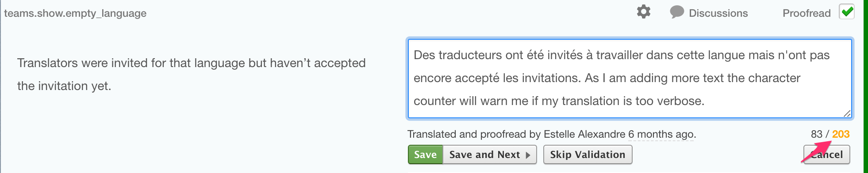The height and width of the screenshot is (173, 868).
Task: Click the 'Translated and proofread by' status line
Action: [551, 134]
